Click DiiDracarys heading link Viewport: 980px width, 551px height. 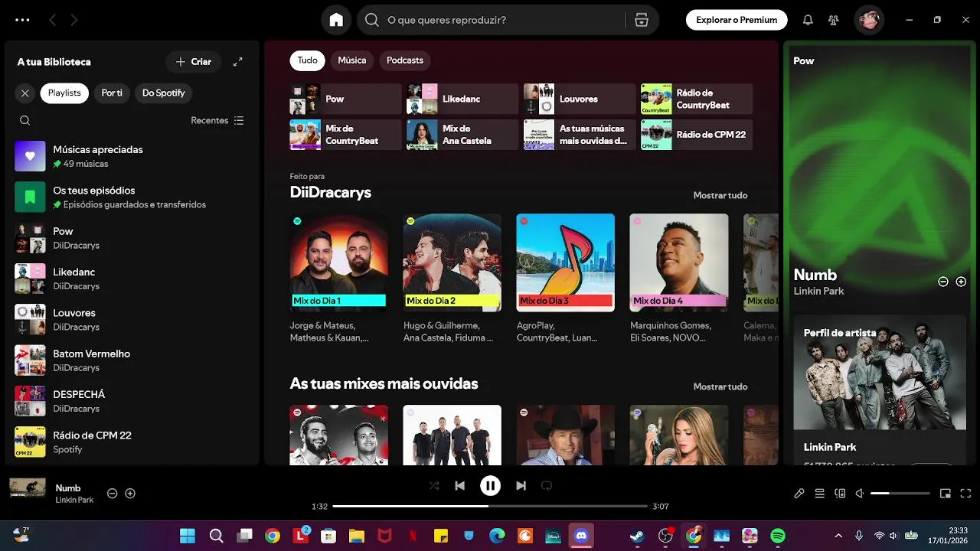[x=331, y=192]
